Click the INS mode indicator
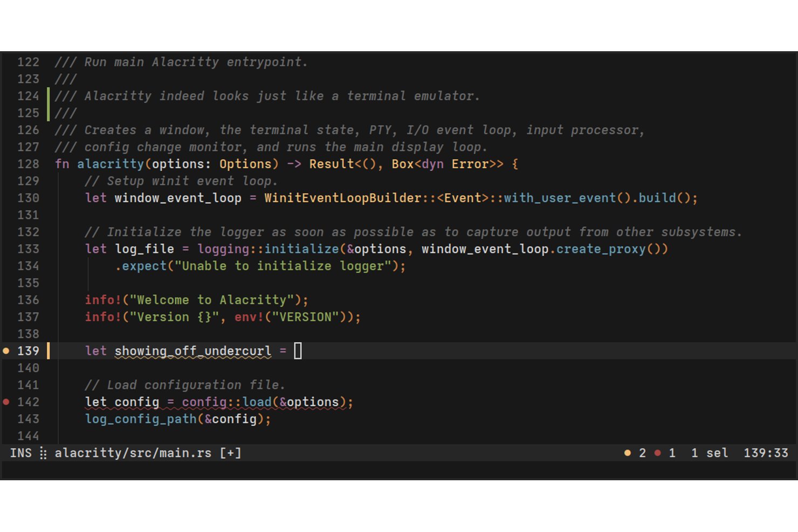The image size is (798, 532). [x=21, y=453]
